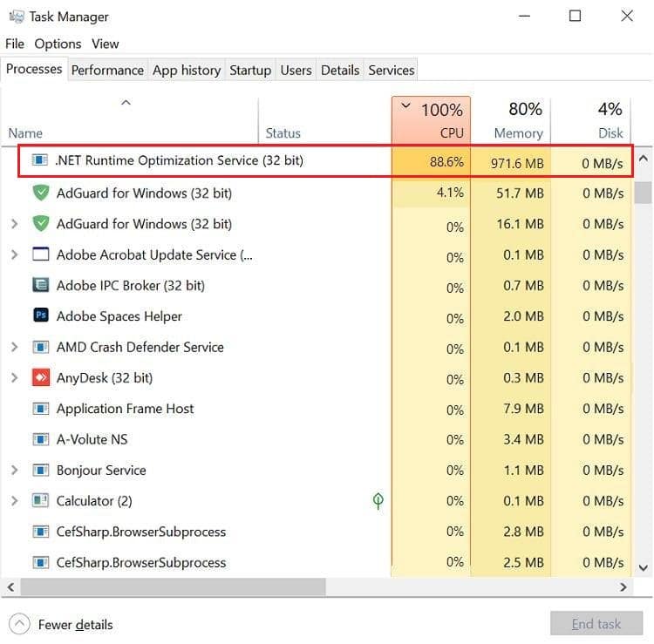Click the Bonjour Service icon
654x644 pixels.
click(x=41, y=471)
